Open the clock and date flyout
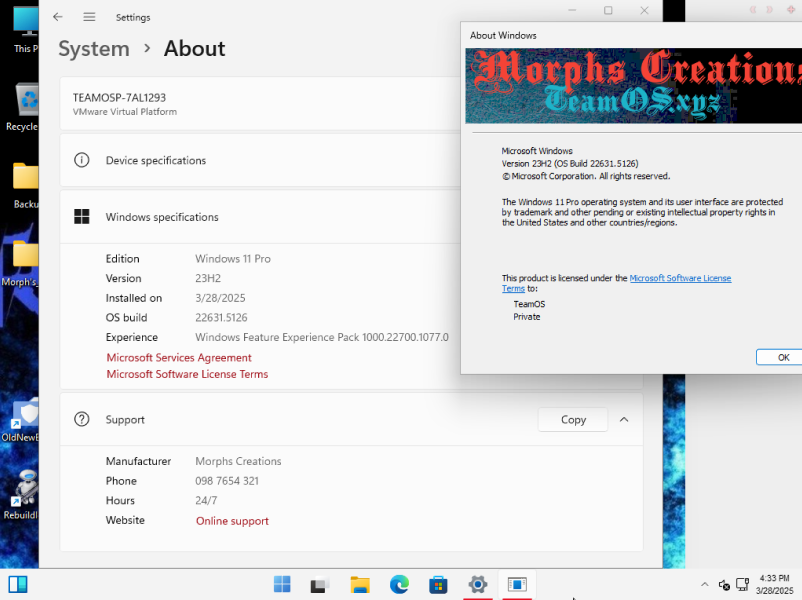802x600 pixels. 774,584
